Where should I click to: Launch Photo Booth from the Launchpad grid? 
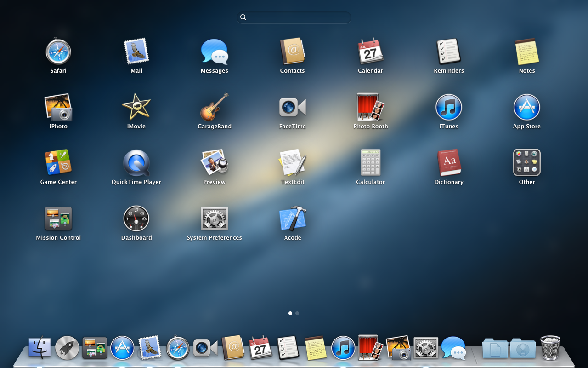371,107
